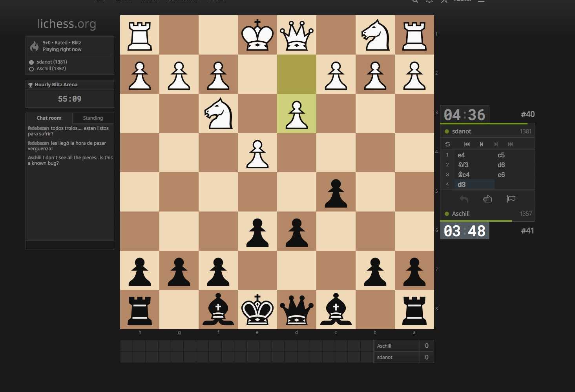The width and height of the screenshot is (575, 392).
Task: Propose a takeback with the arrow icon
Action: tap(464, 199)
